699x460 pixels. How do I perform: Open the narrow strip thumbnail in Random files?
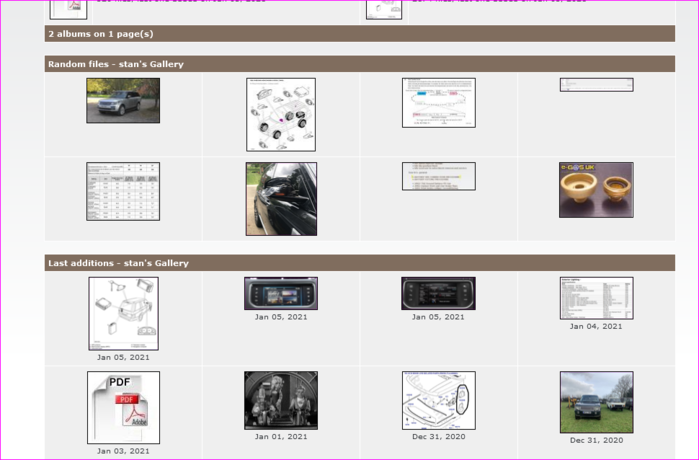tap(596, 85)
